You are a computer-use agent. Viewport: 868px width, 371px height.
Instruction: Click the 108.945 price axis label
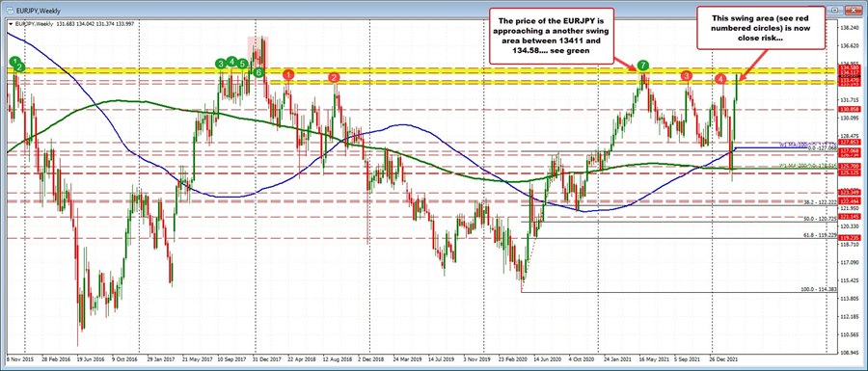coord(851,352)
